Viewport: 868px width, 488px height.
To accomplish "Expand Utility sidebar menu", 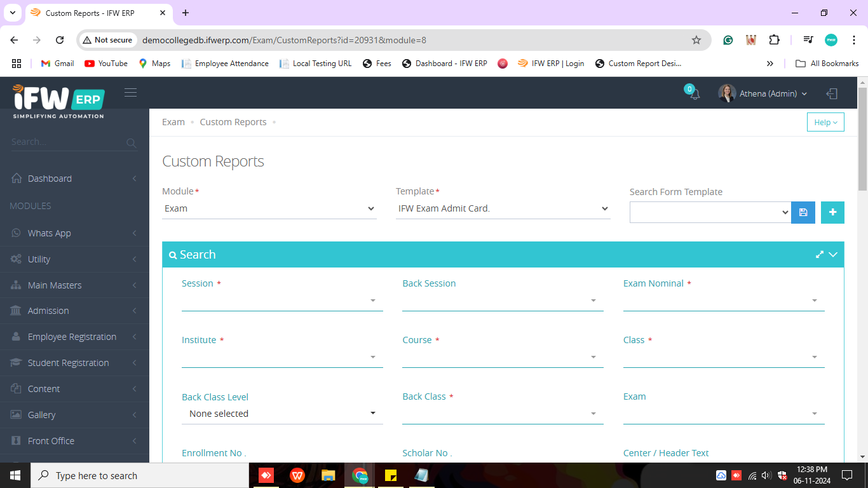I will pyautogui.click(x=74, y=259).
